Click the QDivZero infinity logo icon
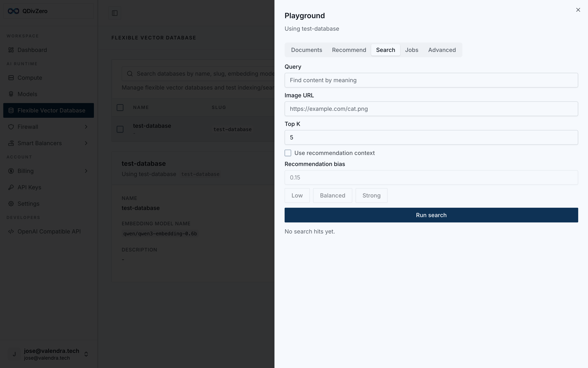 [x=13, y=11]
